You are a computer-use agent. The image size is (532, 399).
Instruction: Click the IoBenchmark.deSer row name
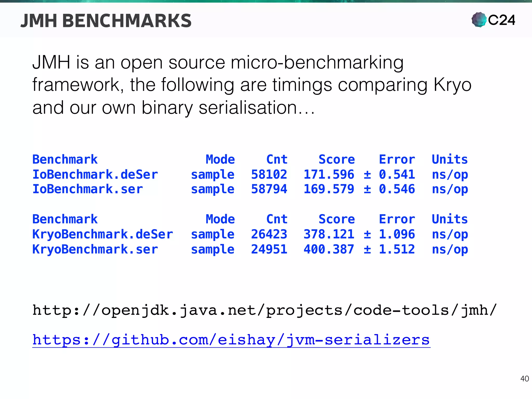(x=95, y=174)
